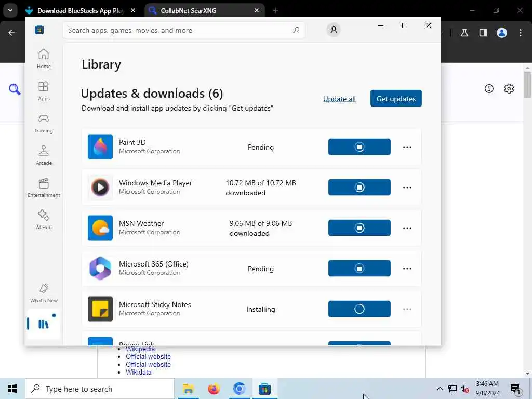Open Entertainment section in Store sidebar
This screenshot has height=399, width=532.
[44, 188]
